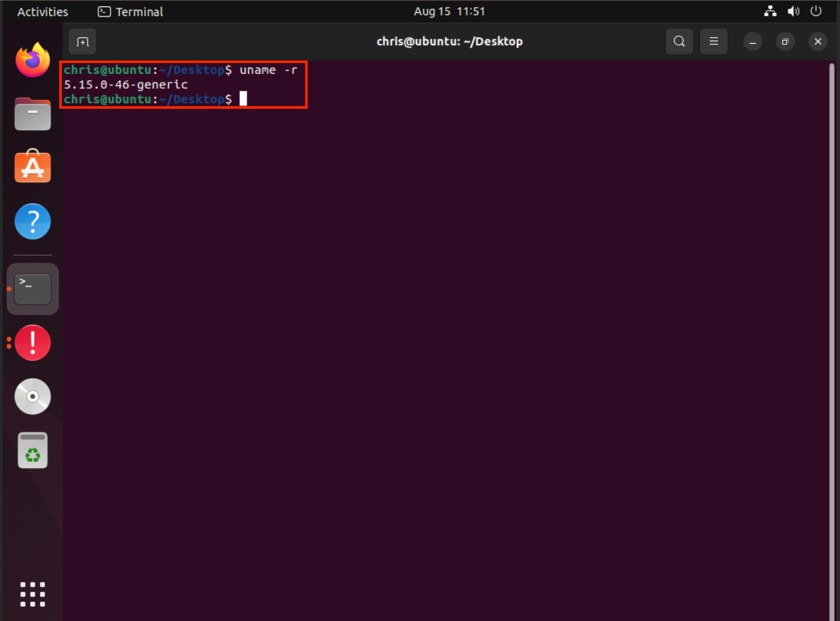Viewport: 840px width, 621px height.
Task: Open the Trash from the dock
Action: pos(33,450)
